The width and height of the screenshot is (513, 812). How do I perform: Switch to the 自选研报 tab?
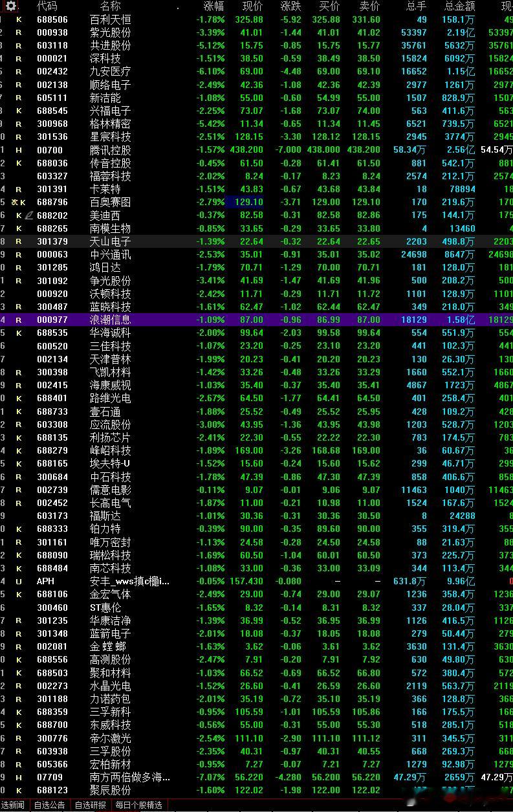(91, 806)
